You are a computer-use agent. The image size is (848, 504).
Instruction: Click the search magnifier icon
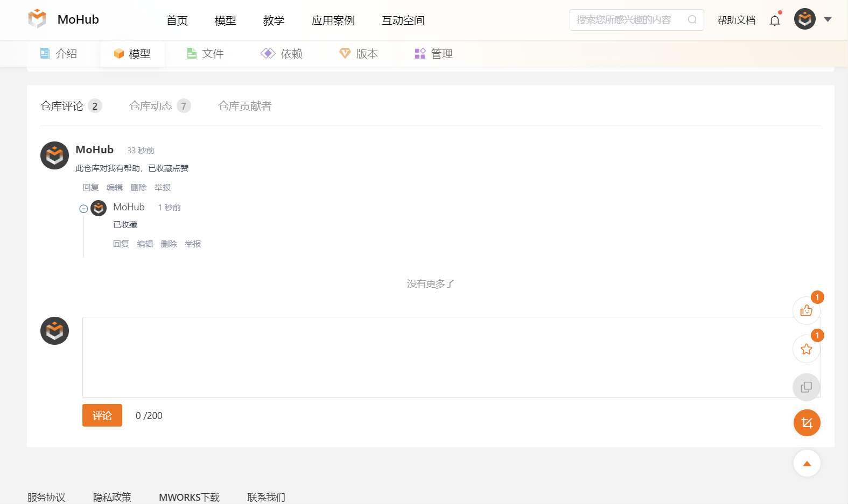[x=692, y=20]
